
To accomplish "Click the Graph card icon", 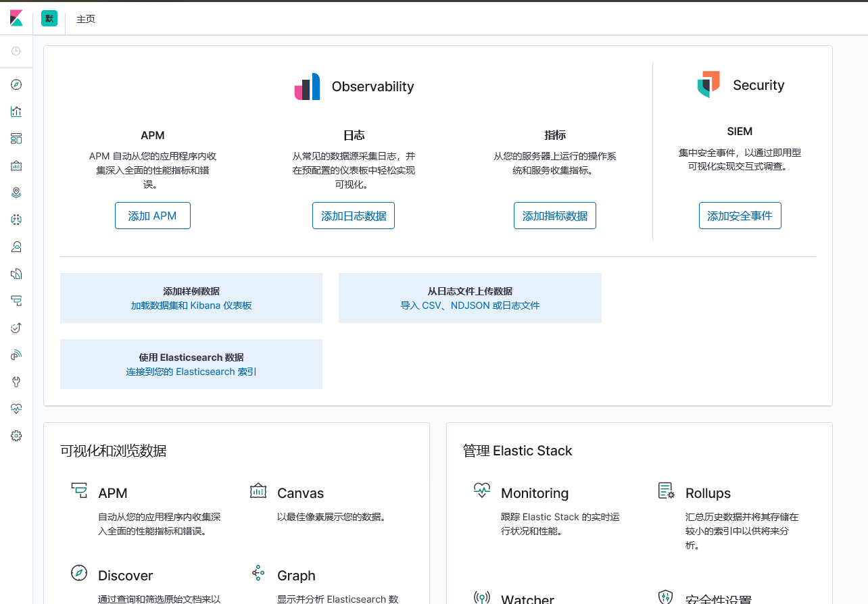I will (x=258, y=574).
